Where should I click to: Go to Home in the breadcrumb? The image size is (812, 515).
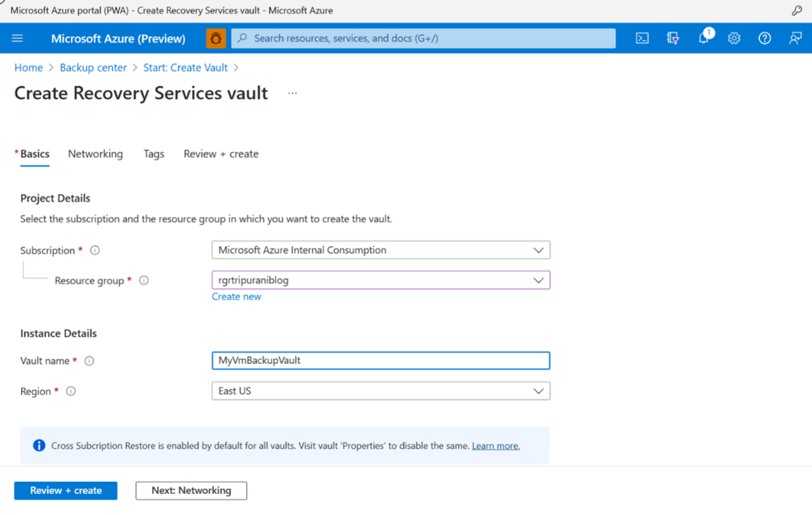coord(28,67)
